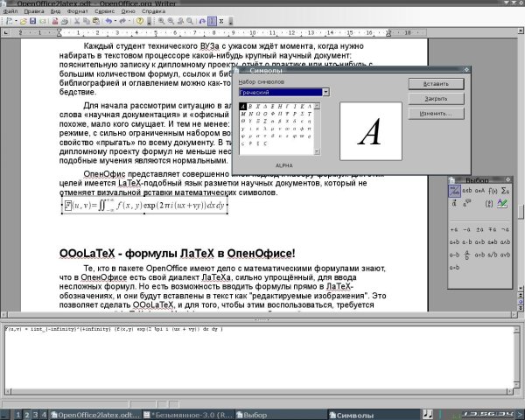Viewport: 525px width, 420px height.
Task: Click the last plain magnifier icon in the zoom group
Action: (x=190, y=21)
